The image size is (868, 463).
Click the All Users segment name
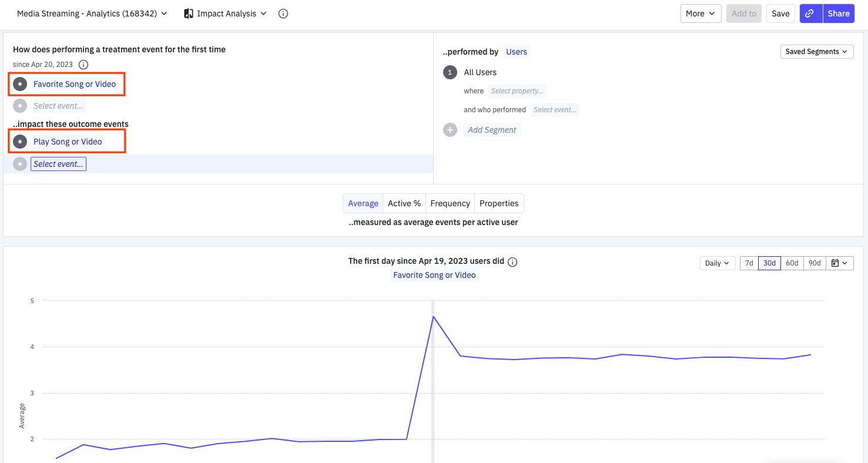coord(480,72)
